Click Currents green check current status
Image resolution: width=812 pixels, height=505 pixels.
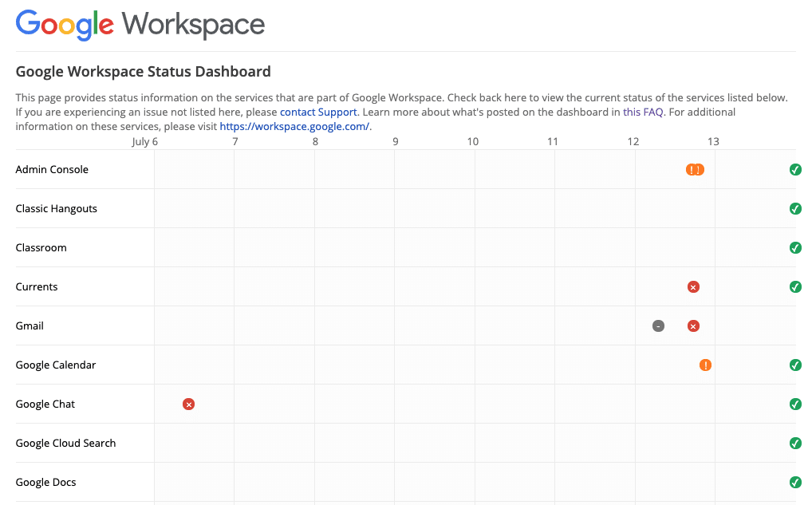(x=795, y=287)
